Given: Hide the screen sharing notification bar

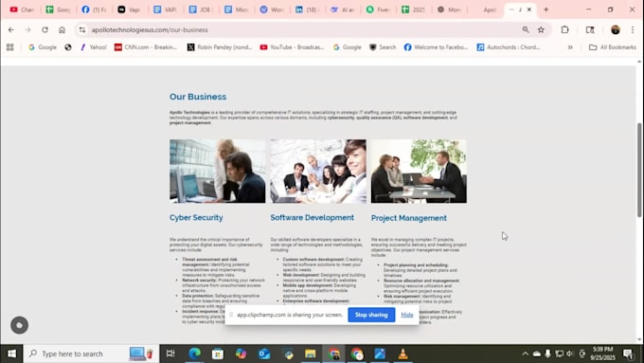Looking at the screenshot, I should click(407, 315).
